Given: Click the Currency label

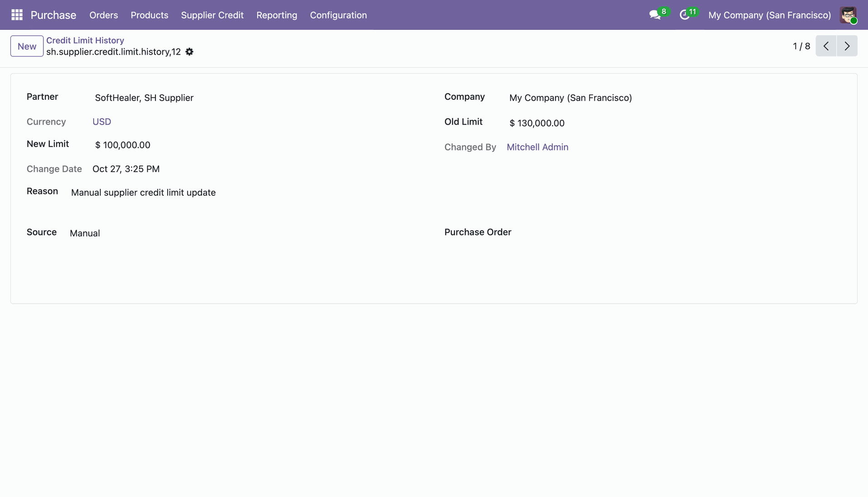Looking at the screenshot, I should [x=46, y=122].
